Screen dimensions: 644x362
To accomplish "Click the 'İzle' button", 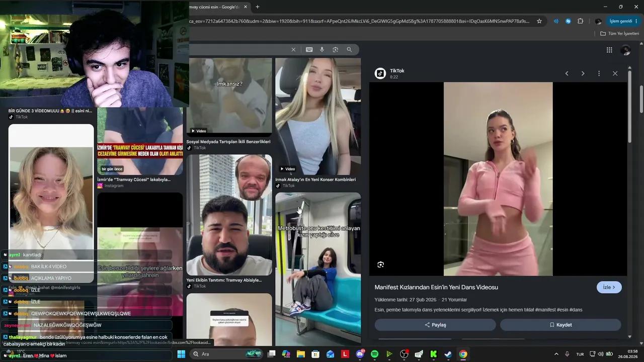I will pyautogui.click(x=609, y=287).
